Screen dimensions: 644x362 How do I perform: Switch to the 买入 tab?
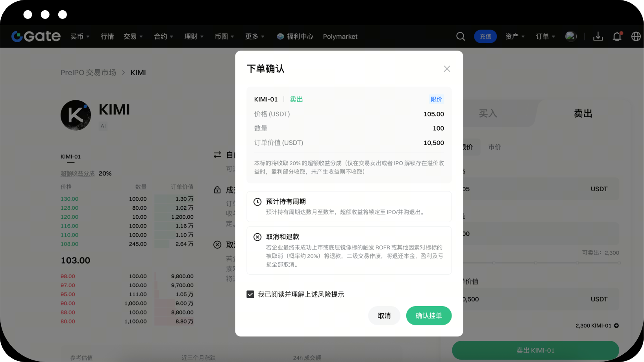click(488, 113)
